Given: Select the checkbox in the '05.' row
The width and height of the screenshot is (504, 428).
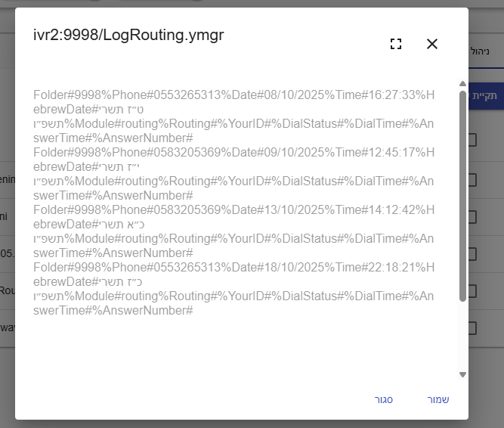Looking at the screenshot, I should pos(472,254).
